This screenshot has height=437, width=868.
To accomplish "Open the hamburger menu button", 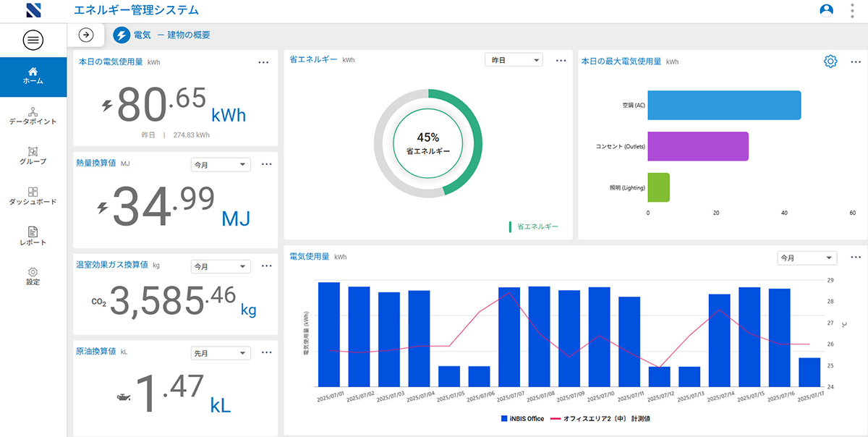I will (33, 40).
